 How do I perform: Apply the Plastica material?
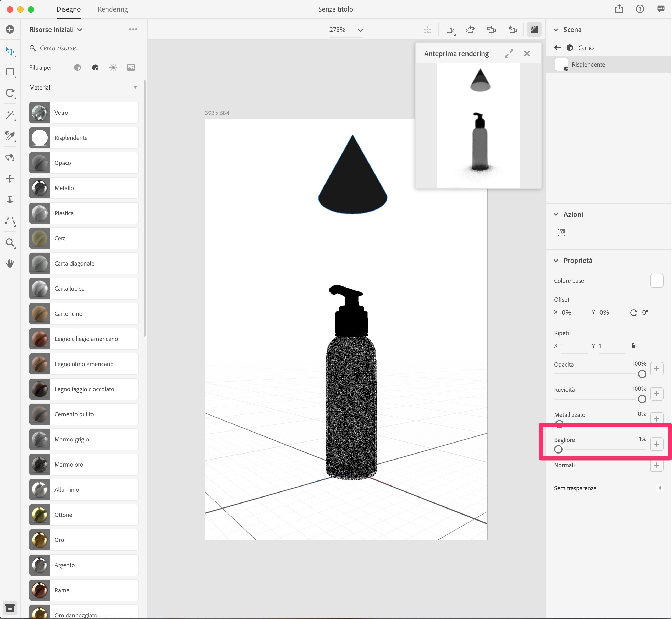(84, 213)
